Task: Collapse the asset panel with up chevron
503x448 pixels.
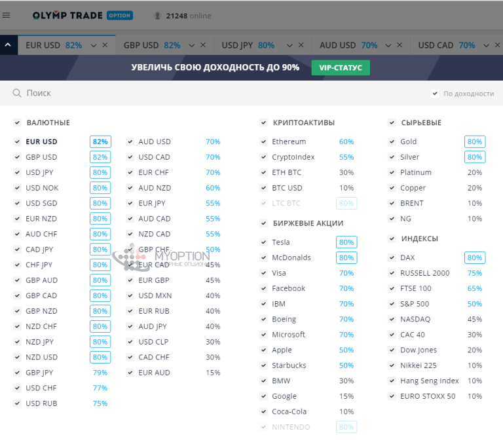Action: click(x=9, y=45)
